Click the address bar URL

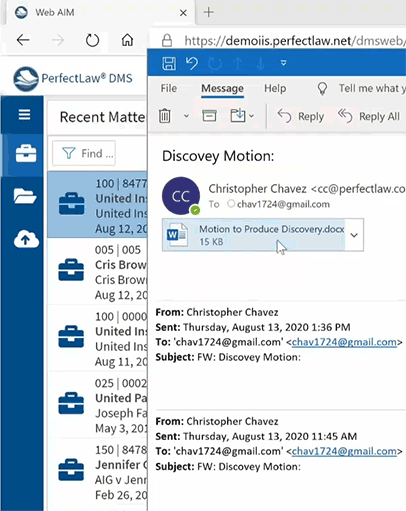(295, 41)
